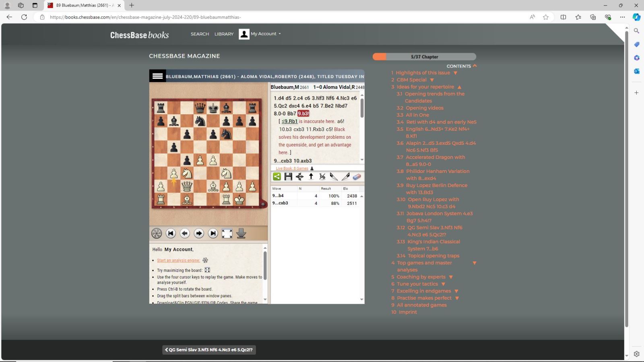Image resolution: width=644 pixels, height=362 pixels.
Task: Click the white queen on c2
Action: pyautogui.click(x=187, y=186)
